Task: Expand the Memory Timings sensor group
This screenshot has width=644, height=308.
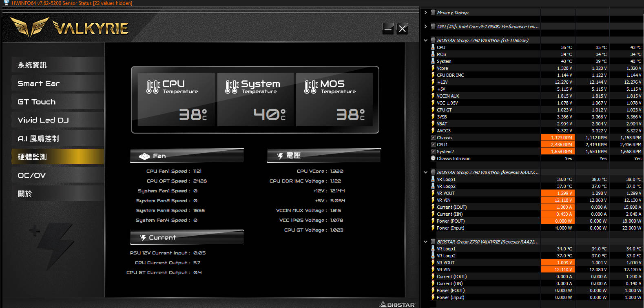Action: [x=425, y=13]
